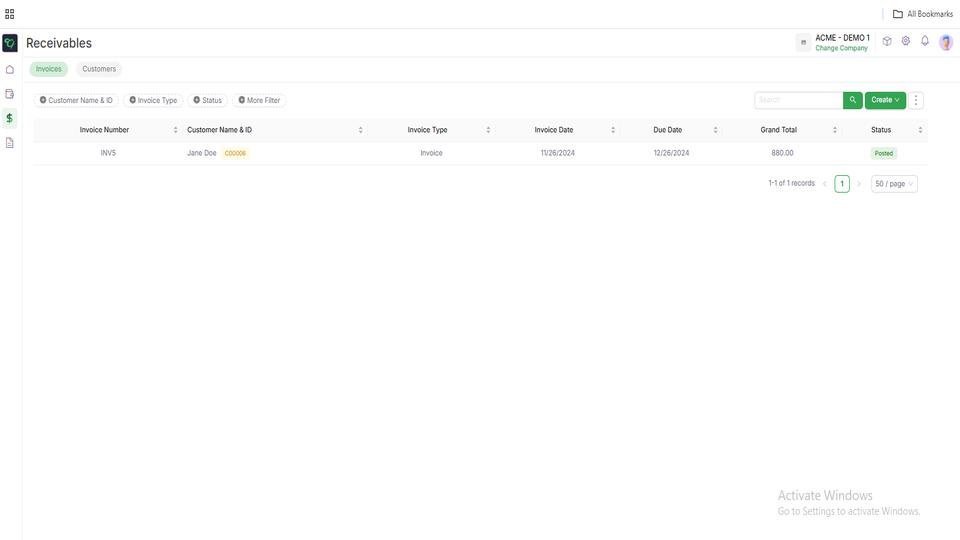Open the document reports sidebar icon
Screen dimensions: 960x540
click(x=10, y=143)
